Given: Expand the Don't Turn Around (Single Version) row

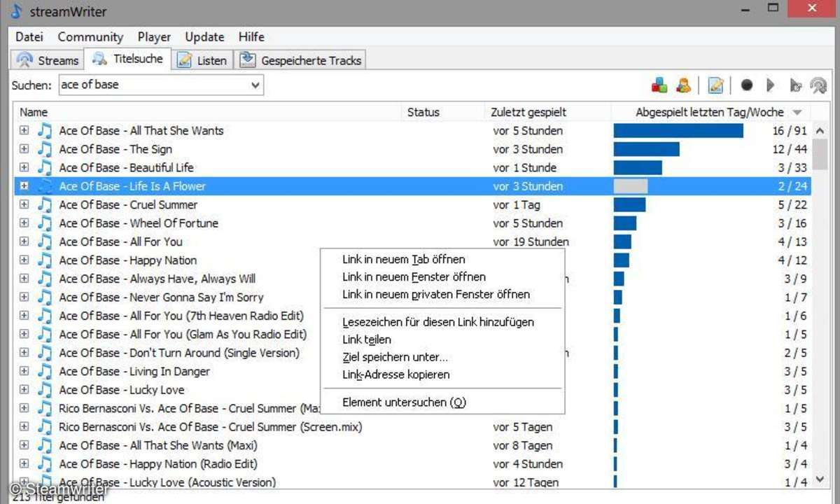Looking at the screenshot, I should (24, 353).
